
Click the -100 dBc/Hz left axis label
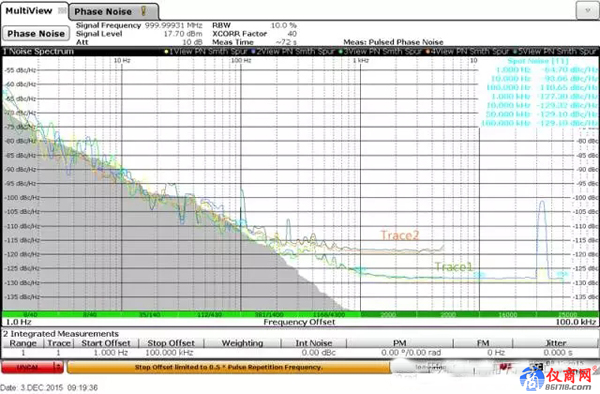[x=21, y=198]
